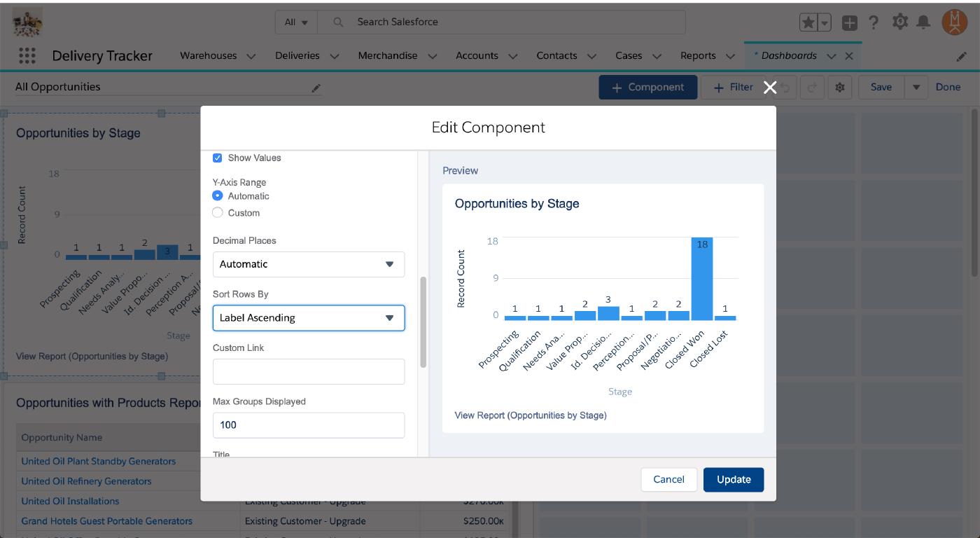
Task: Go to the Cases tab
Action: (628, 56)
